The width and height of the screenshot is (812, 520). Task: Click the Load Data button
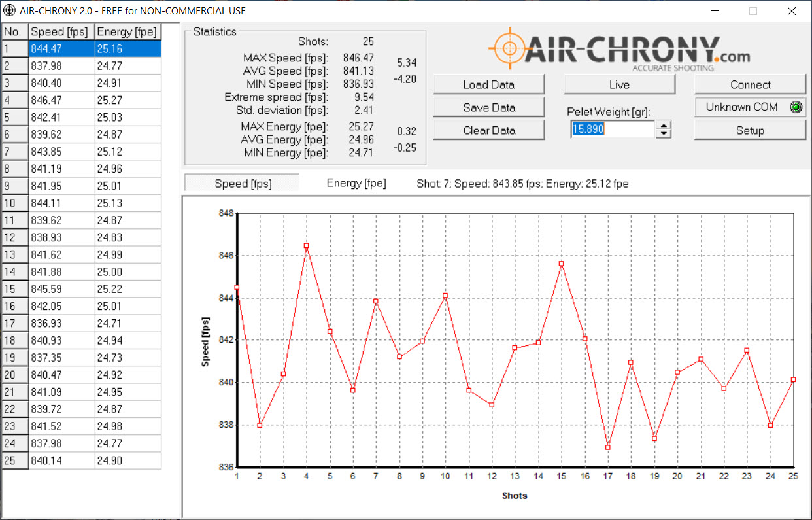coord(488,84)
